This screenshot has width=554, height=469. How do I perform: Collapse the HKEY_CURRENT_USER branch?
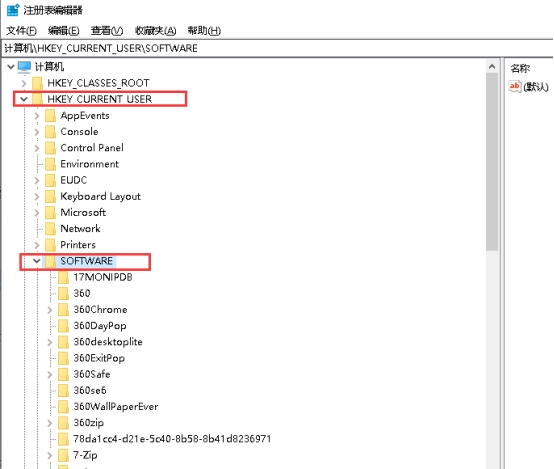tap(24, 99)
